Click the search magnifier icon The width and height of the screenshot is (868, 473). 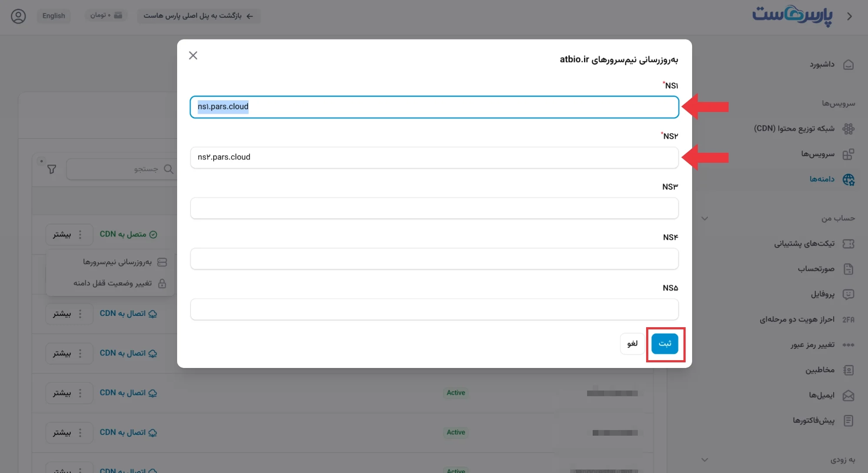[x=168, y=169]
